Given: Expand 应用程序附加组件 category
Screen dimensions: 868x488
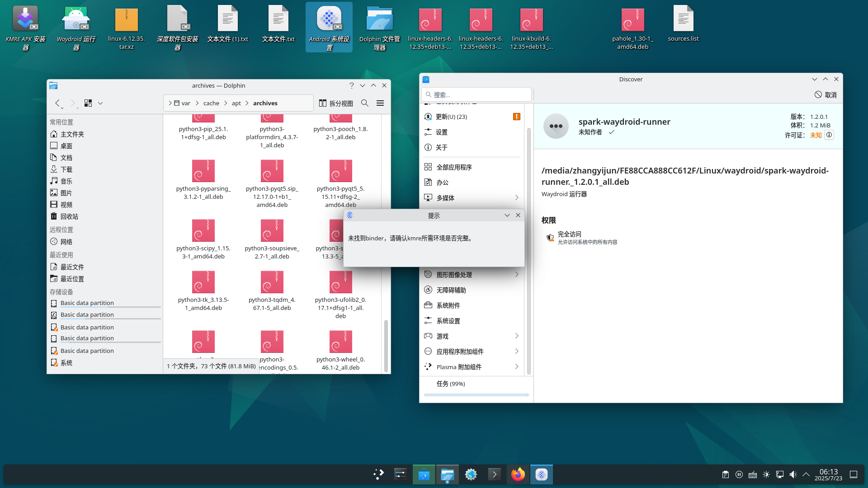Looking at the screenshot, I should point(517,351).
